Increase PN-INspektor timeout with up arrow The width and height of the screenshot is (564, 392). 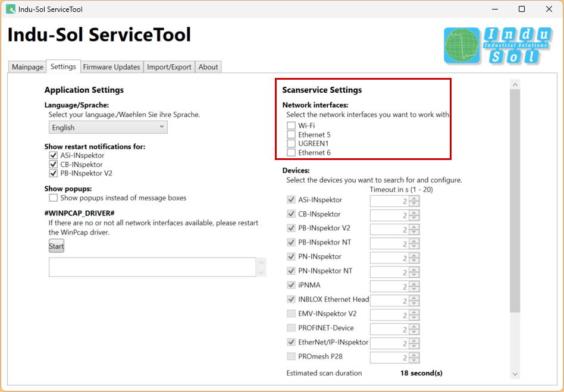coord(414,255)
